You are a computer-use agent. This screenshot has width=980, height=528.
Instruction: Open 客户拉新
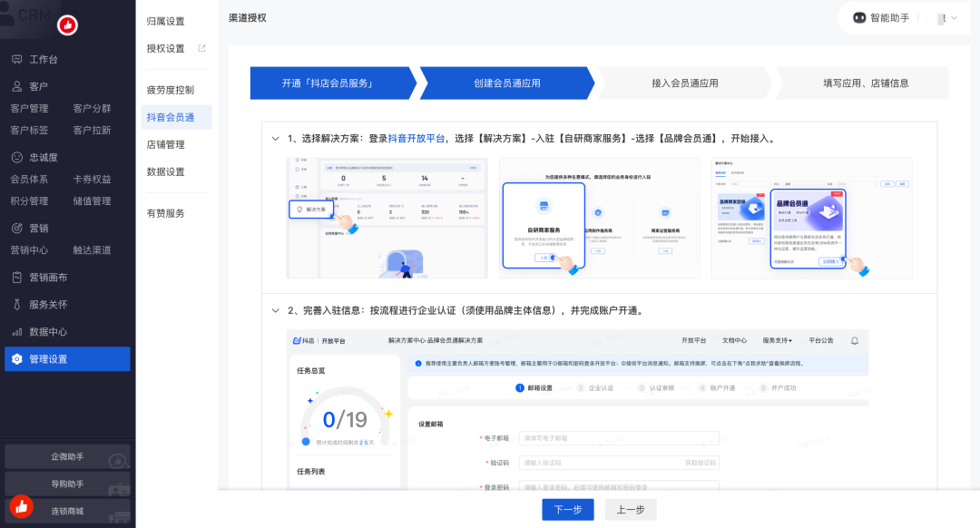coord(92,130)
